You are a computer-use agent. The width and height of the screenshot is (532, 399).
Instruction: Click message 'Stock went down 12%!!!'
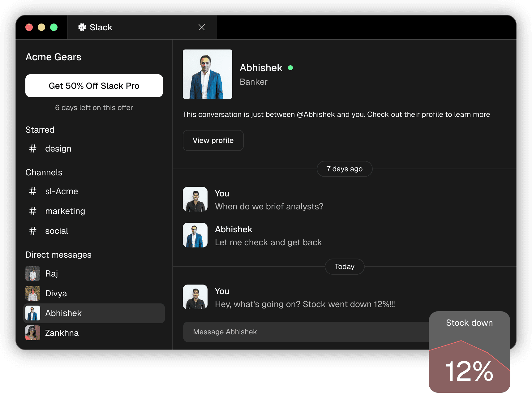click(x=305, y=304)
